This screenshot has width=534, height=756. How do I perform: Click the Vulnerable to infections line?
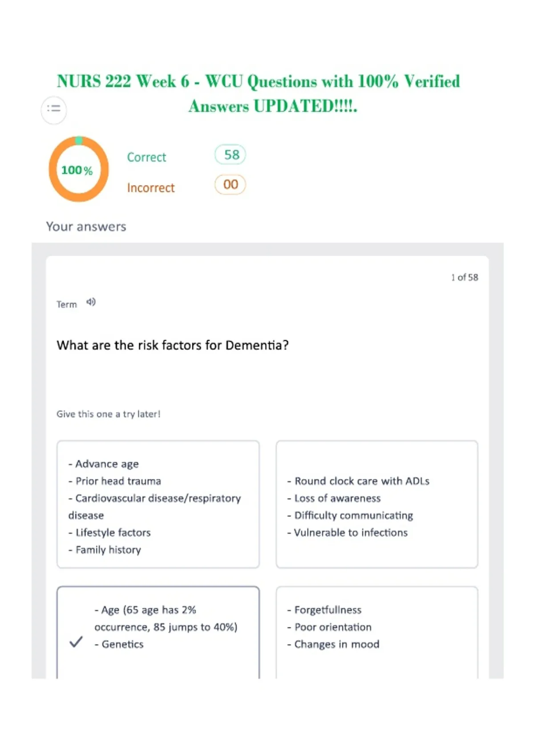click(x=348, y=532)
